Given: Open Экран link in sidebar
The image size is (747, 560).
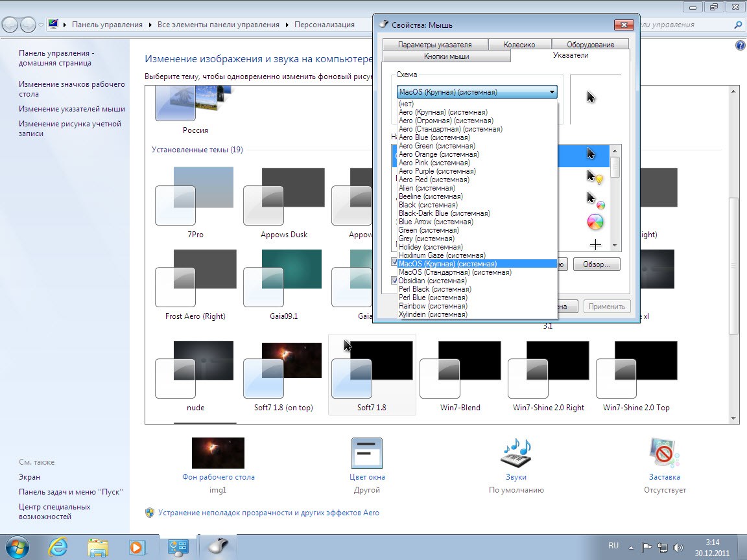Looking at the screenshot, I should [30, 477].
